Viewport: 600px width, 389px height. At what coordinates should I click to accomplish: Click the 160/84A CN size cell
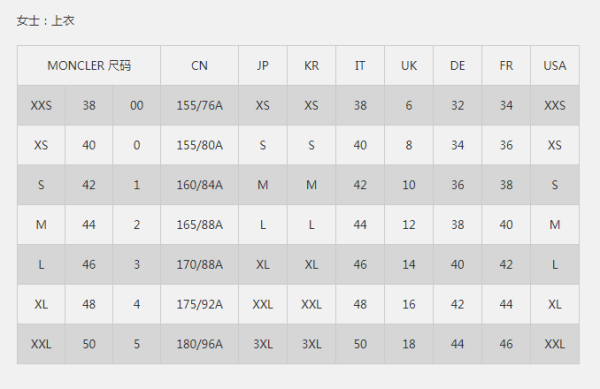click(x=199, y=185)
